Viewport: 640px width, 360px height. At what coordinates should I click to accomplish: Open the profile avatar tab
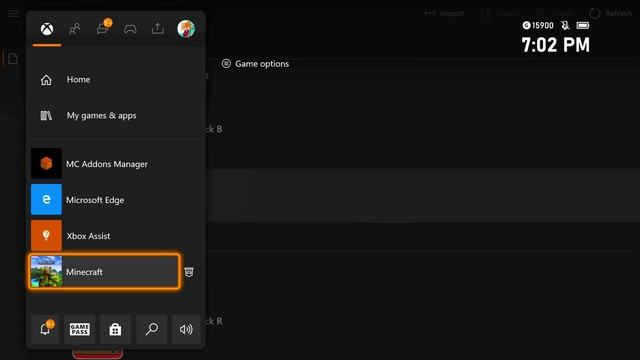pyautogui.click(x=186, y=29)
